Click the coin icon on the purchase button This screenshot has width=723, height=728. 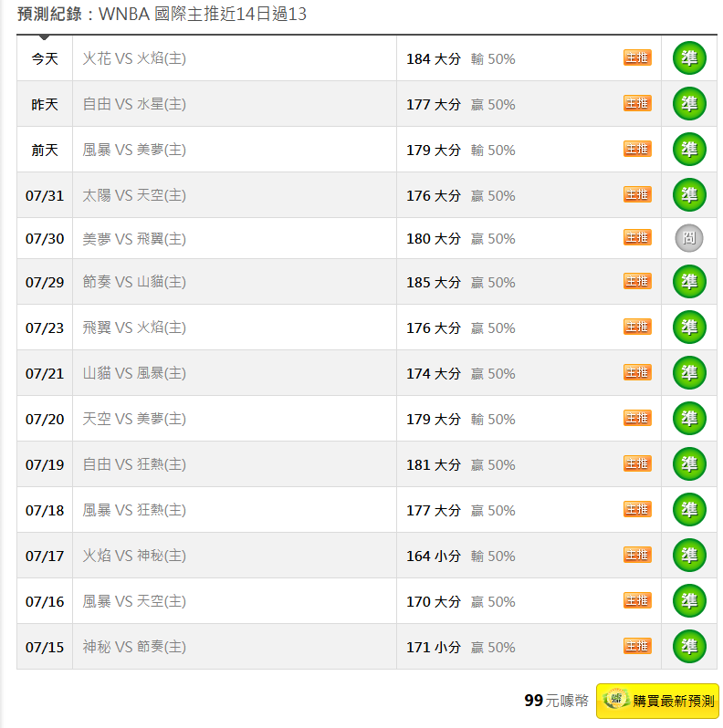[x=615, y=699]
